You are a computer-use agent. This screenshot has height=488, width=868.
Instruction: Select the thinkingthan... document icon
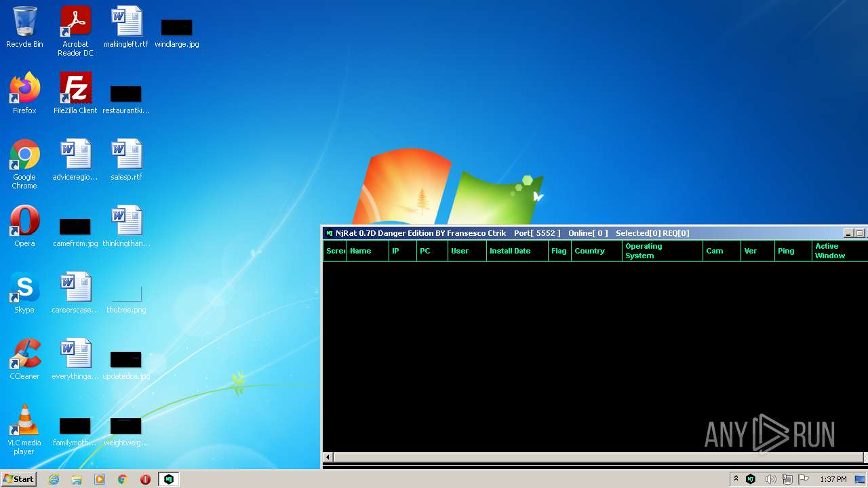click(x=126, y=226)
